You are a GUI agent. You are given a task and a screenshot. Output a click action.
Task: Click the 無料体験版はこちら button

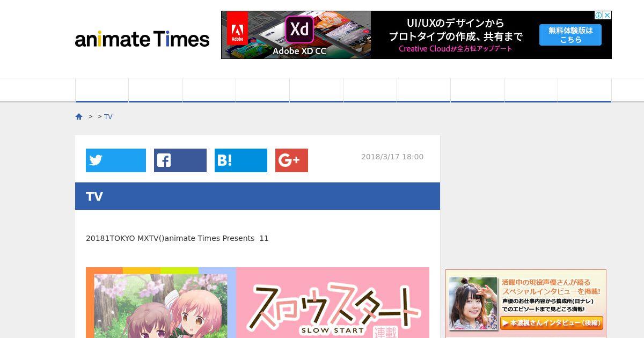coord(570,35)
